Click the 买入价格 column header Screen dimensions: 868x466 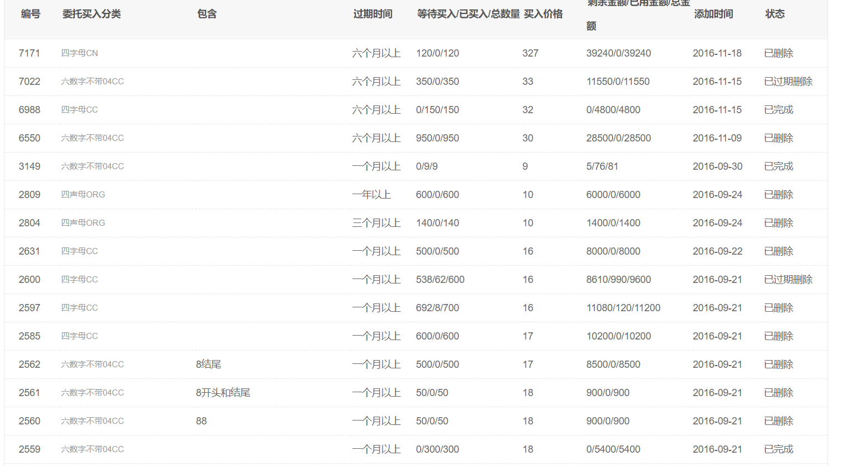tap(543, 14)
